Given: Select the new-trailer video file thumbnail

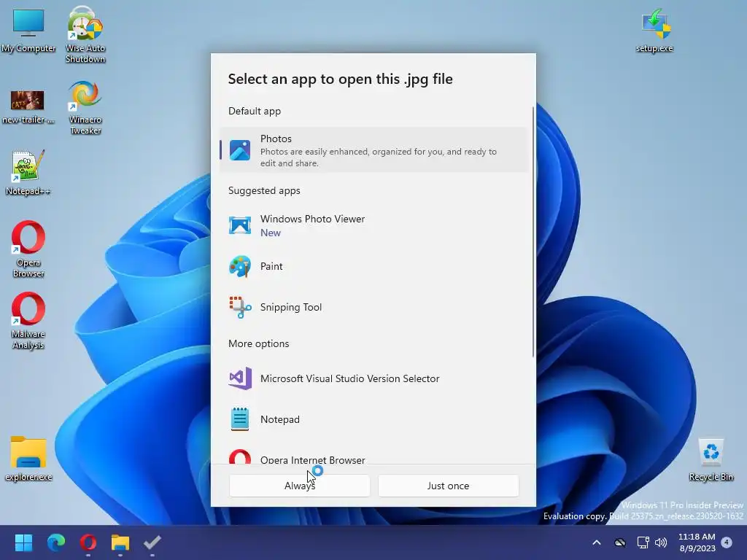Looking at the screenshot, I should pyautogui.click(x=28, y=101).
